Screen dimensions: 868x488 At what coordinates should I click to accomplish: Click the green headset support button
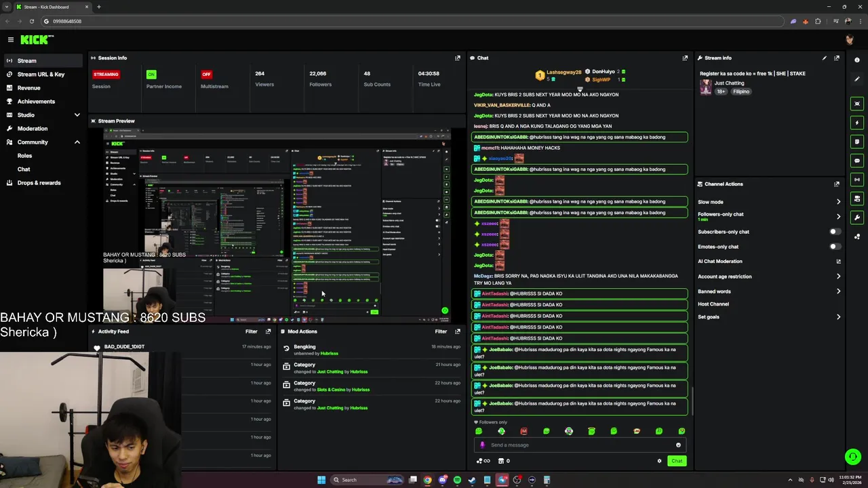853,457
